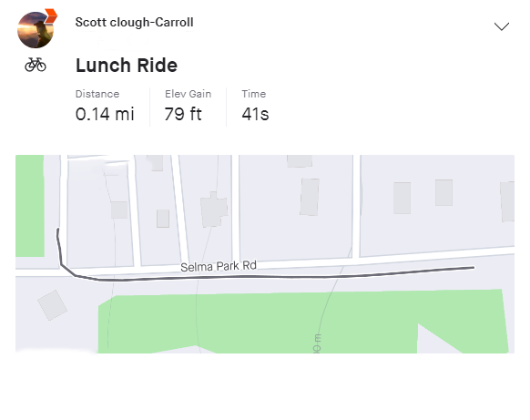
Task: Open the Lunch Ride activity title
Action: tap(127, 66)
